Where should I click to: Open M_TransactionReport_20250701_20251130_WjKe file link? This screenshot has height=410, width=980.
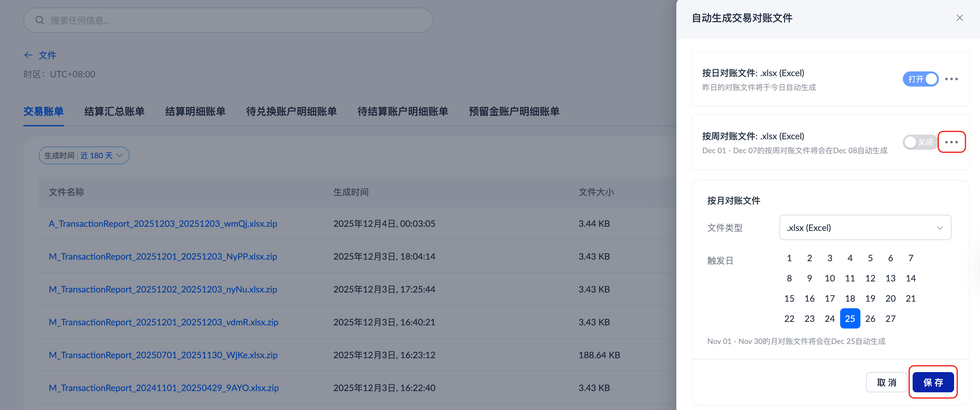pyautogui.click(x=163, y=355)
